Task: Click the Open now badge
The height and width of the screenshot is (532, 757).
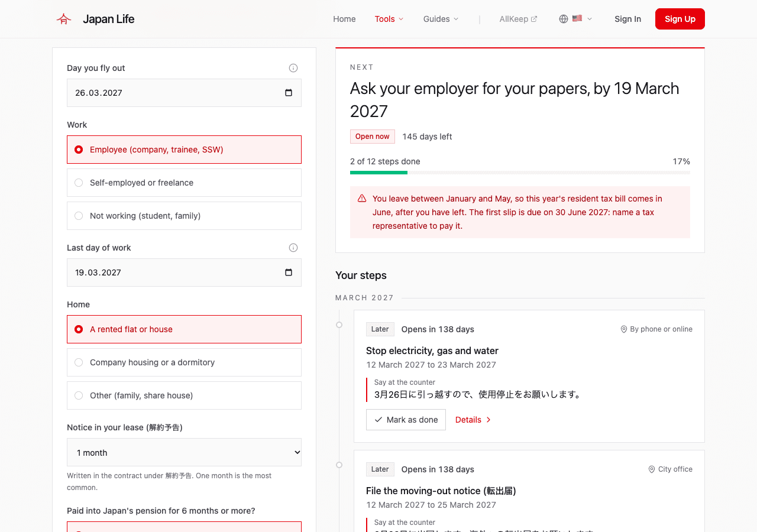Action: (373, 137)
